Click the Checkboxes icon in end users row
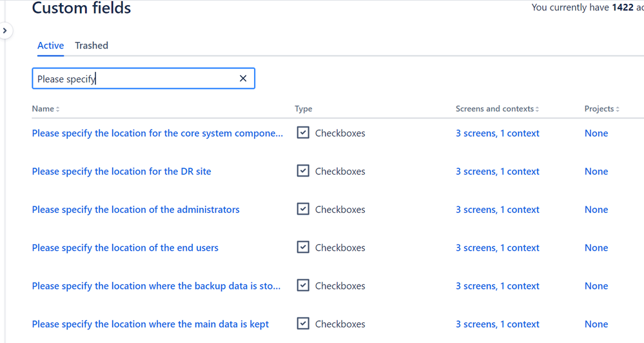644x343 pixels. (303, 248)
